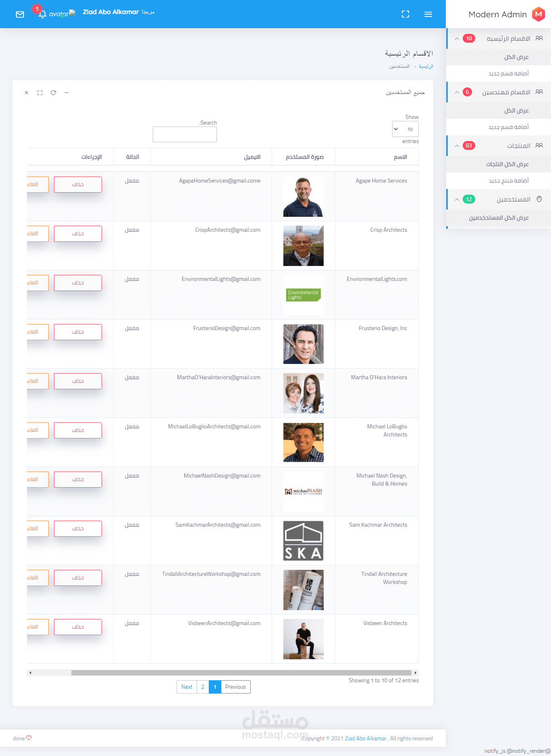
Task: Reload the users card with refresh icon
Action: coord(53,93)
